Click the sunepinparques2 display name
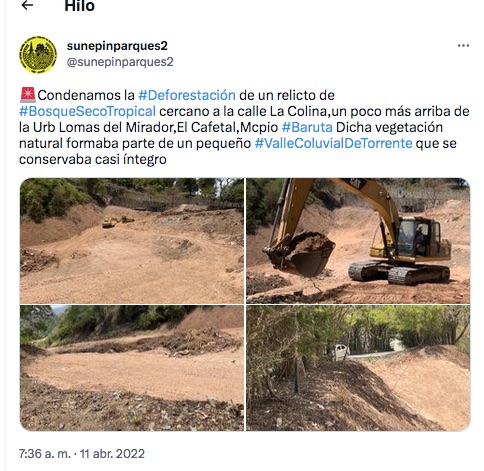 point(117,46)
